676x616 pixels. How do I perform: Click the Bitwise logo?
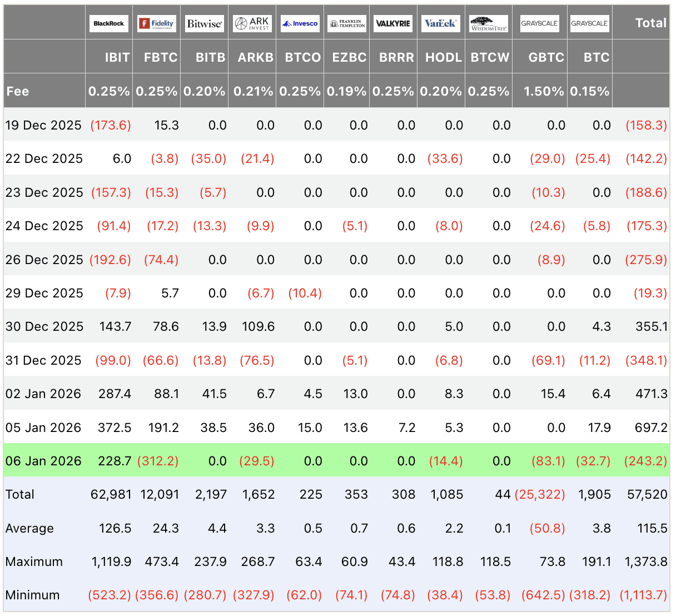click(x=205, y=23)
